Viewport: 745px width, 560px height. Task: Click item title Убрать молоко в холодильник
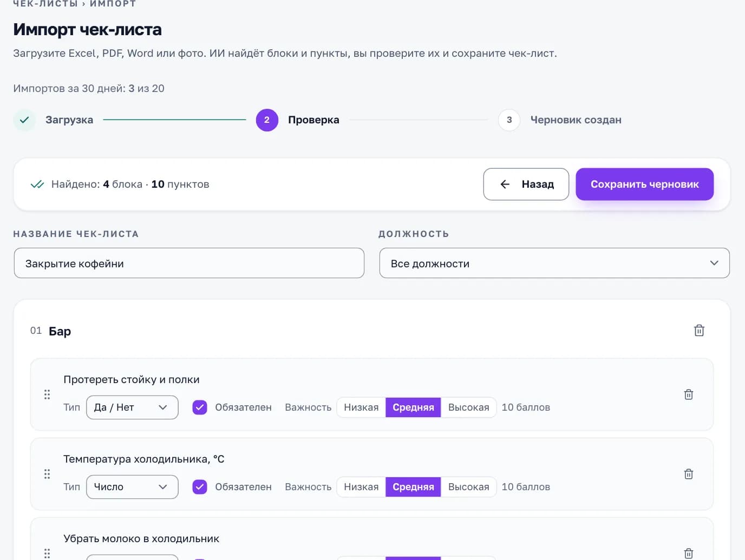click(x=141, y=538)
